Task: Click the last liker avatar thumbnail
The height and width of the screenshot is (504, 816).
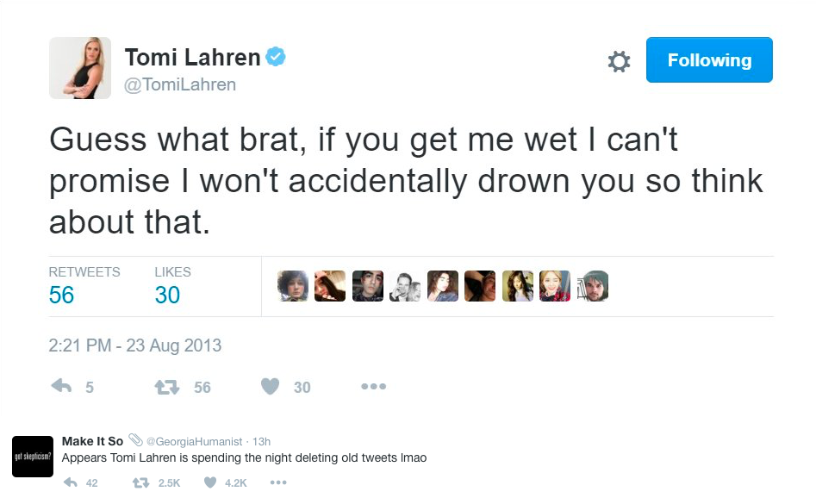Action: [x=592, y=286]
